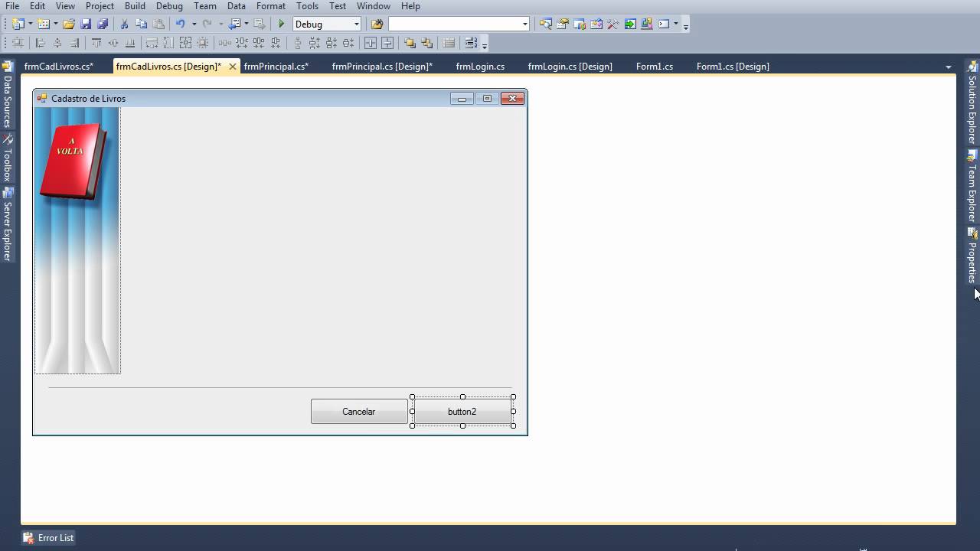
Task: Open the Find combo box dropdown
Action: point(524,24)
